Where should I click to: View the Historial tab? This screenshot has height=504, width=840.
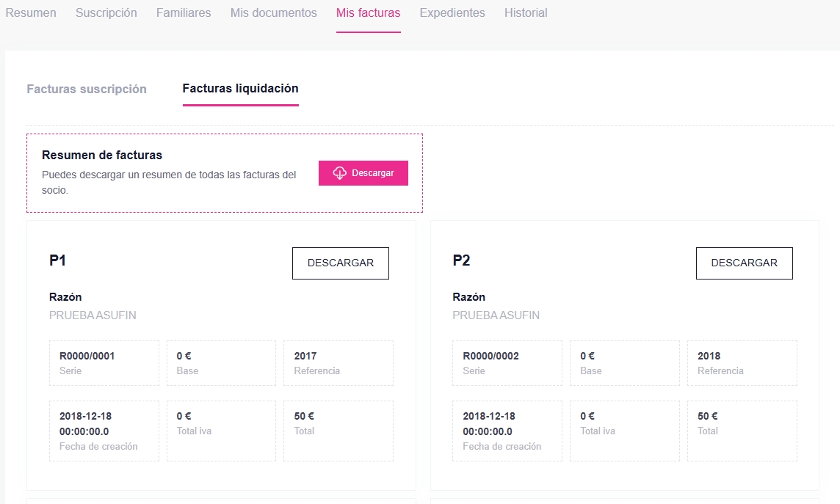click(x=526, y=13)
